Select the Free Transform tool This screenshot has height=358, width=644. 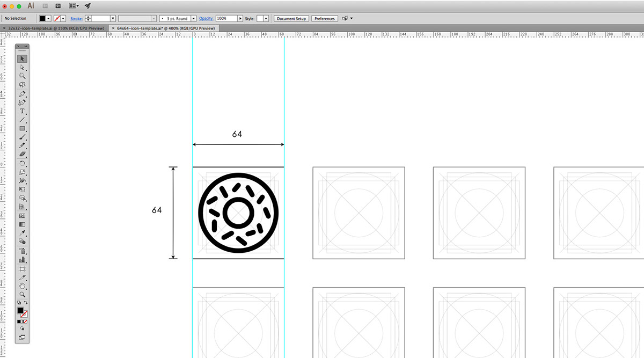pos(22,189)
